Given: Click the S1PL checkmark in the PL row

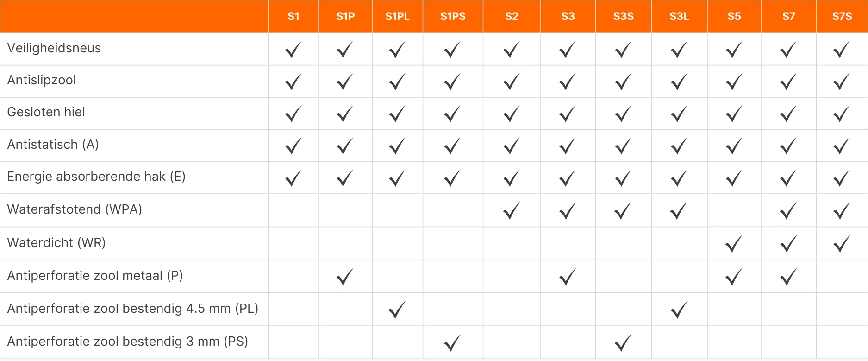Looking at the screenshot, I should [x=397, y=310].
